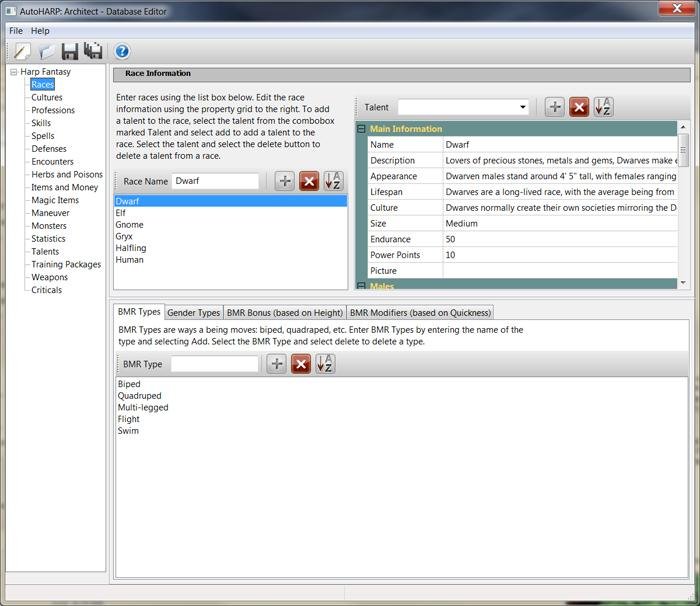
Task: Add a race with the plus button
Action: 285,181
